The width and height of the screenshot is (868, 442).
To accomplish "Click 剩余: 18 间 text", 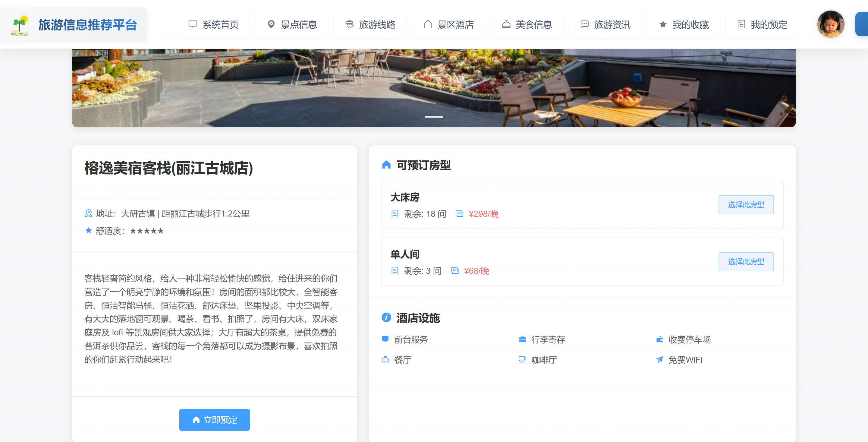I will 425,214.
